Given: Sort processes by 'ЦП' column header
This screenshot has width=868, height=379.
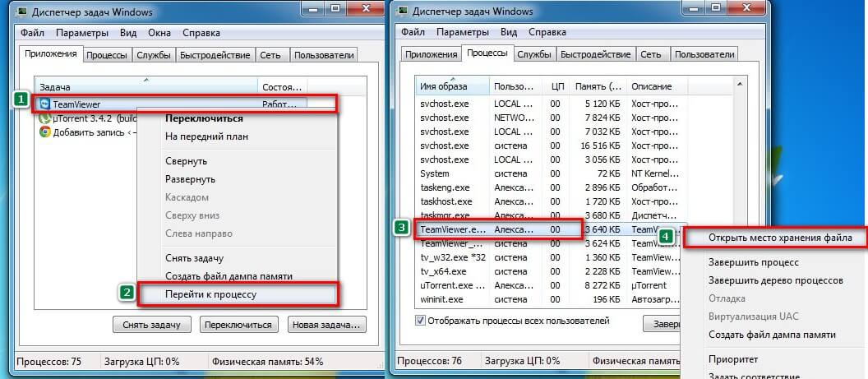Looking at the screenshot, I should [556, 86].
